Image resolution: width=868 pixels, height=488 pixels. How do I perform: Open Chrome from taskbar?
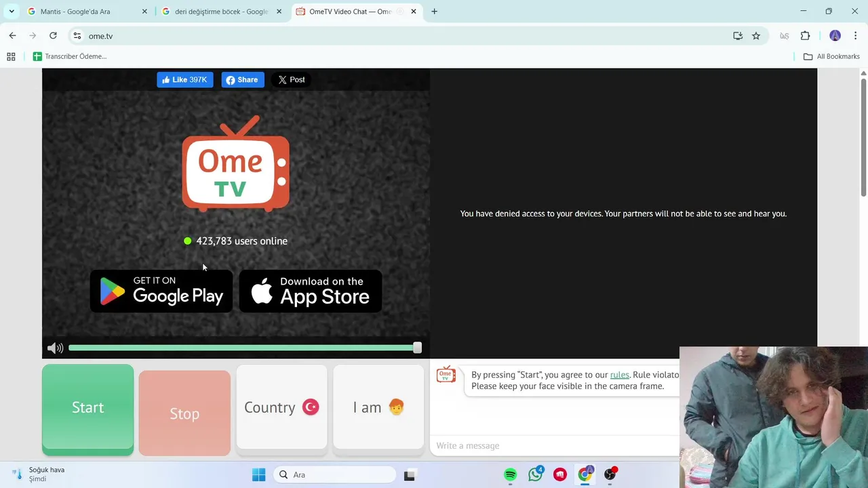click(585, 475)
